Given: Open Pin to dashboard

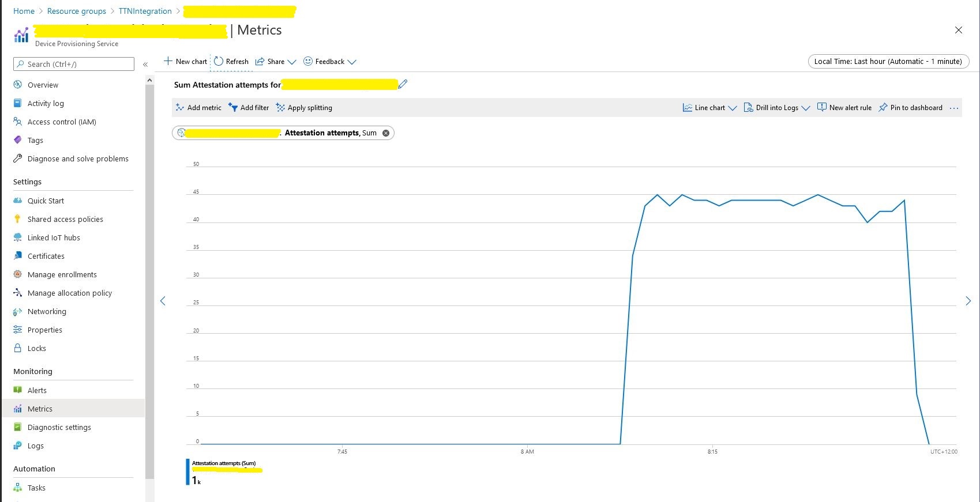Looking at the screenshot, I should coord(910,108).
